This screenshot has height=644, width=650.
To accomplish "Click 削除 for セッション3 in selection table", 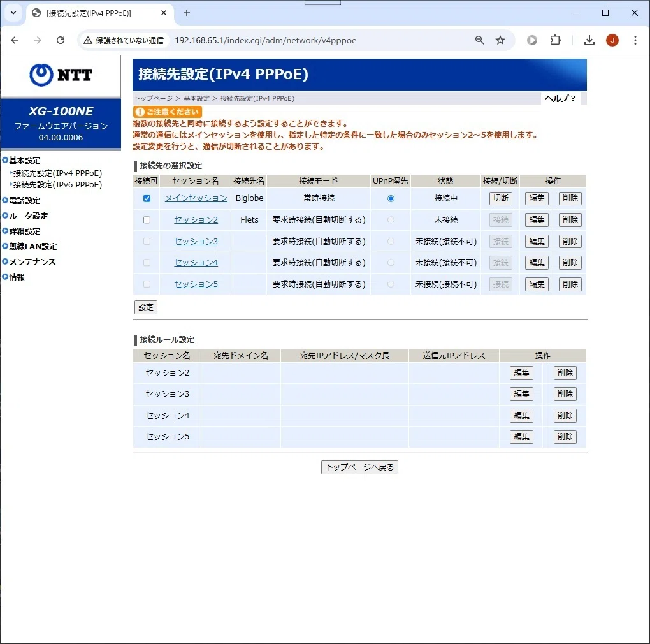I will pyautogui.click(x=570, y=242).
